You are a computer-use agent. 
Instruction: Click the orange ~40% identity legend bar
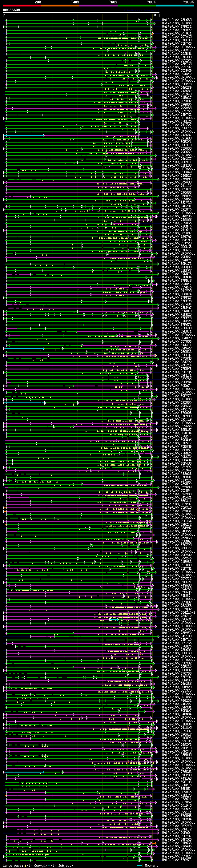tap(60, 6)
